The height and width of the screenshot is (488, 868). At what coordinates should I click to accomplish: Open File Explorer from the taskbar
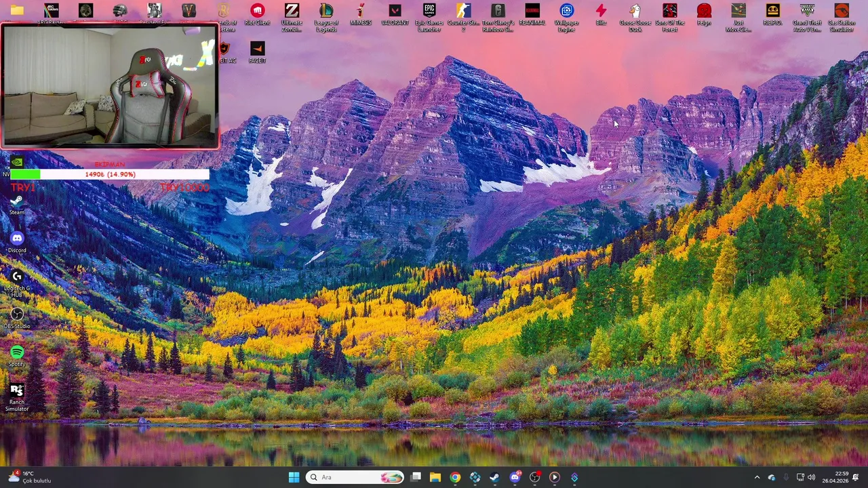(435, 477)
